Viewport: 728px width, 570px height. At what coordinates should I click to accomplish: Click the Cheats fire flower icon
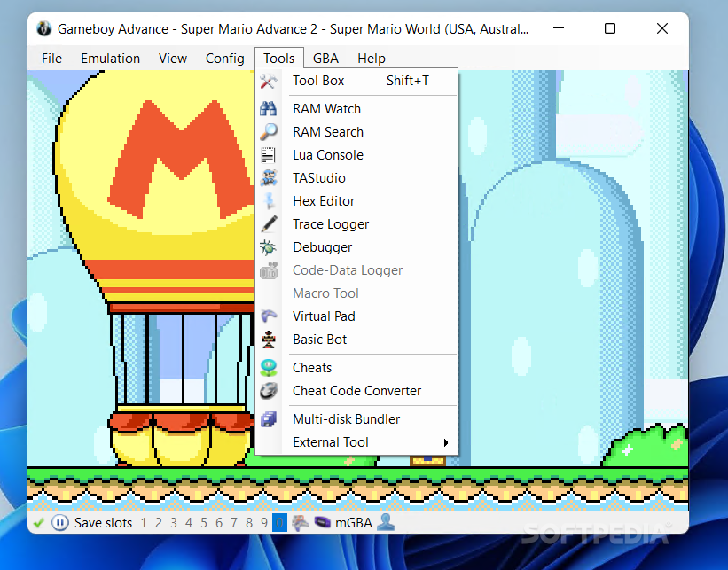[269, 368]
